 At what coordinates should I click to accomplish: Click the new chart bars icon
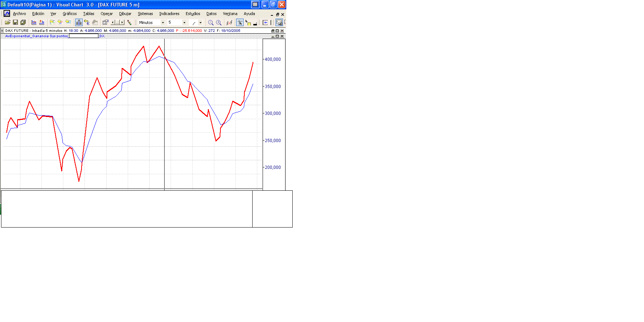click(x=34, y=22)
